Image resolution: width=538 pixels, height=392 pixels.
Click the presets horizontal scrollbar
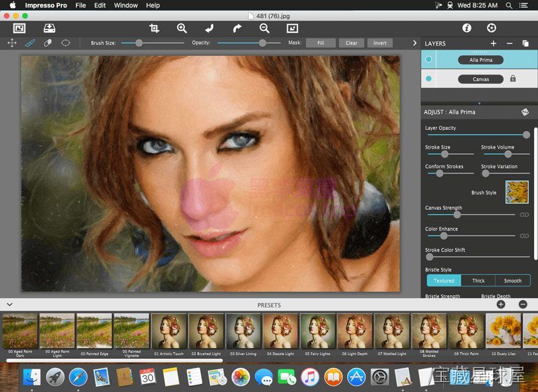tap(114, 360)
